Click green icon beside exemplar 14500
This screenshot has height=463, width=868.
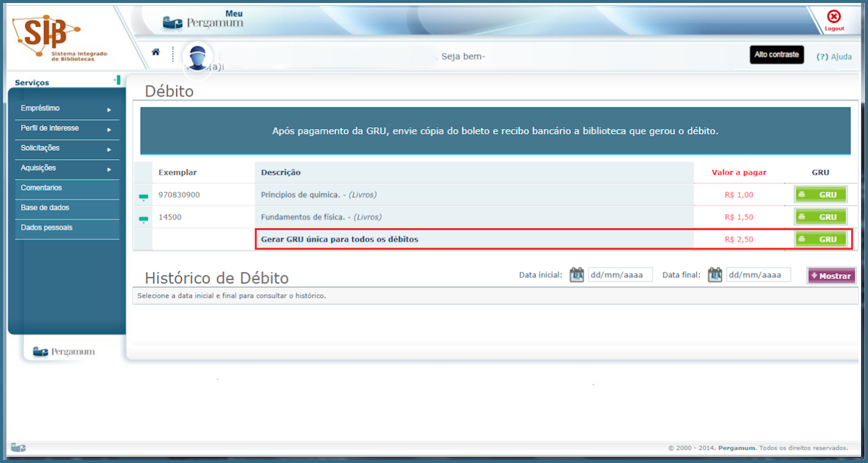click(144, 218)
